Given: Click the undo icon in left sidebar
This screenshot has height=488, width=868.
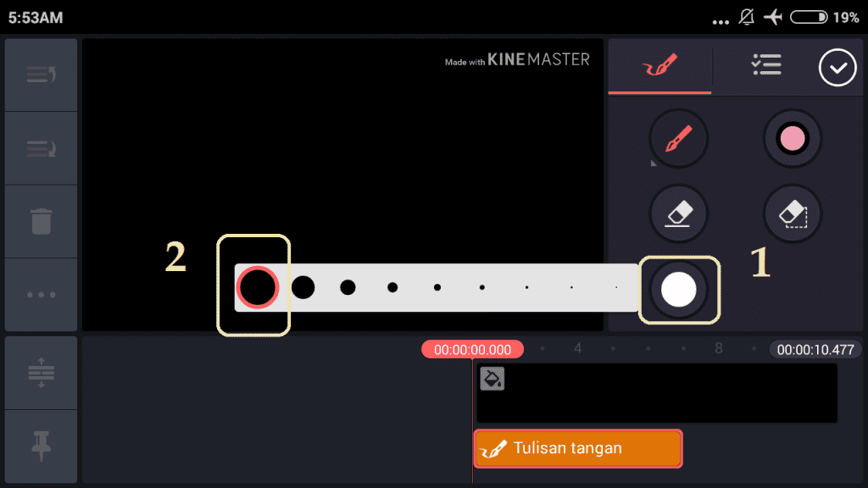Looking at the screenshot, I should 41,75.
